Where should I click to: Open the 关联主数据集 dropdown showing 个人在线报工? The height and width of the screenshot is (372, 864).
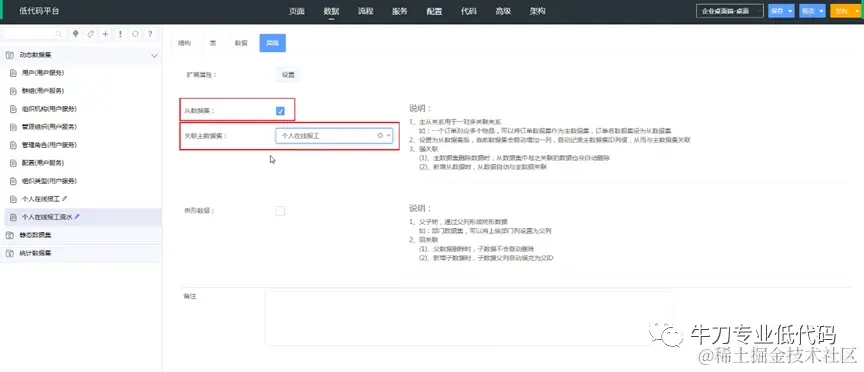(x=334, y=135)
